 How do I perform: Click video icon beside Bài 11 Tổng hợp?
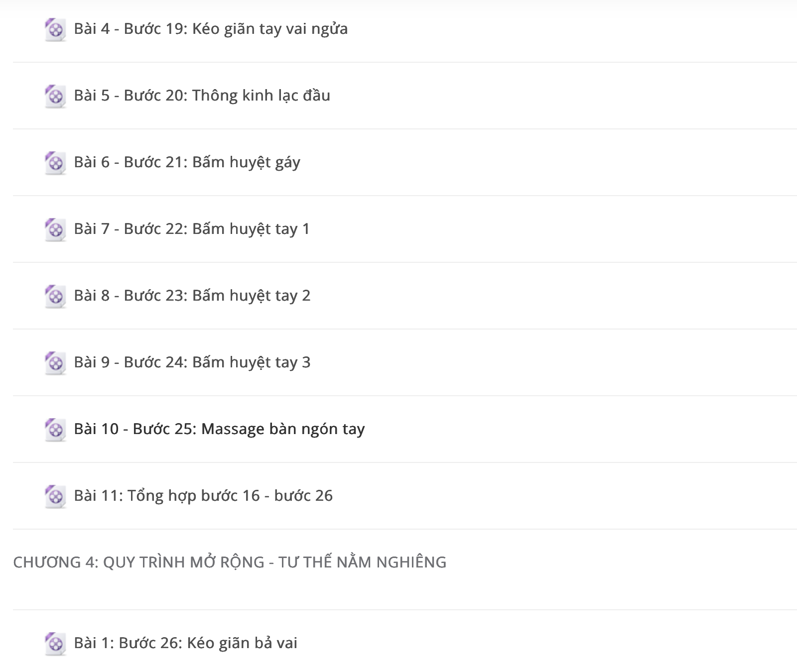(x=55, y=497)
